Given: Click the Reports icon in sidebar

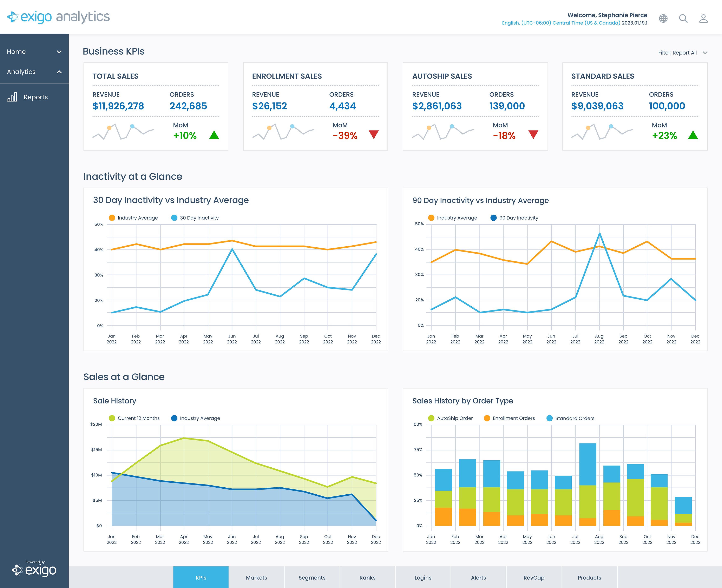Looking at the screenshot, I should pos(13,96).
